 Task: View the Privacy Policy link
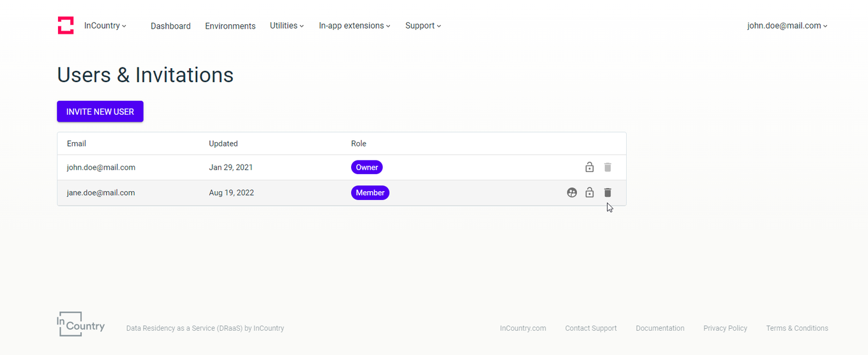tap(725, 328)
